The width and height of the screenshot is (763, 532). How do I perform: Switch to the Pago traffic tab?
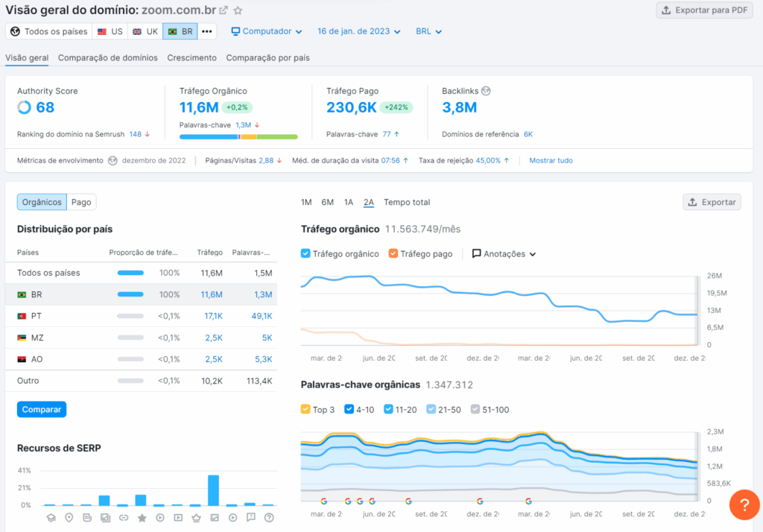click(81, 202)
